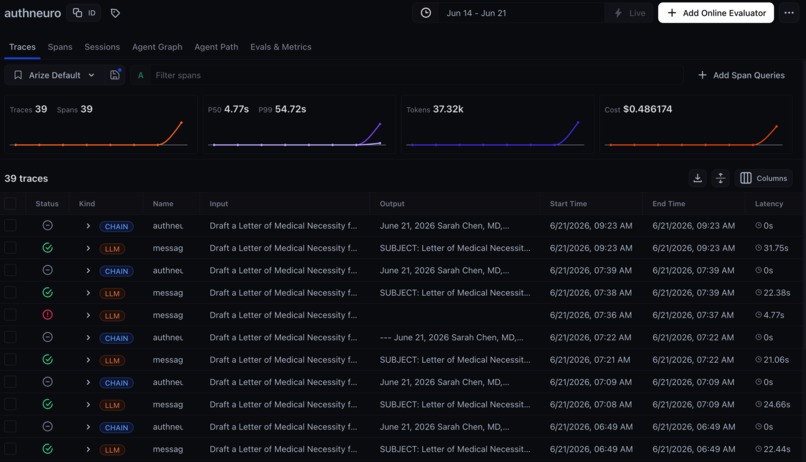Open the P50/P99 latency chart card
Viewport: 806px width, 462px height.
pos(299,124)
